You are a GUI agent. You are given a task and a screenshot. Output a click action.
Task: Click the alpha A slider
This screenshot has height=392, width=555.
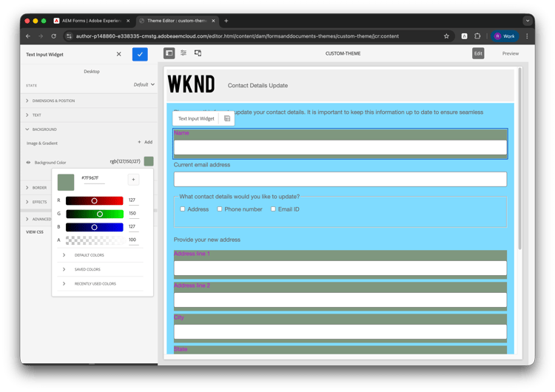pyautogui.click(x=95, y=240)
